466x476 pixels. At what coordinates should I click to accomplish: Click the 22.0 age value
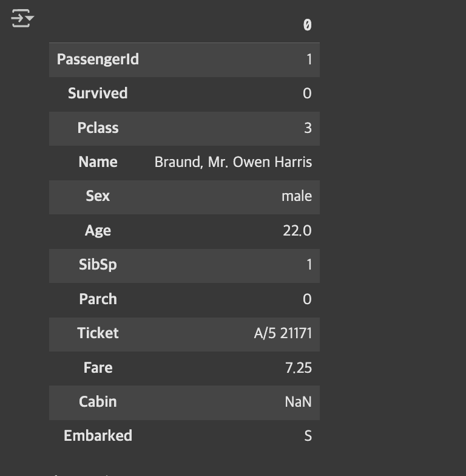point(297,231)
